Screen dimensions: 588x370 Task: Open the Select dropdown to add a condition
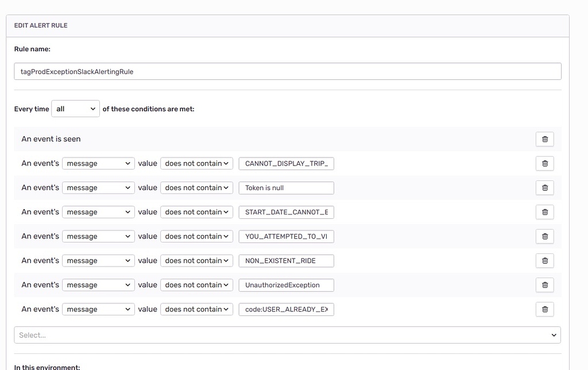(287, 334)
